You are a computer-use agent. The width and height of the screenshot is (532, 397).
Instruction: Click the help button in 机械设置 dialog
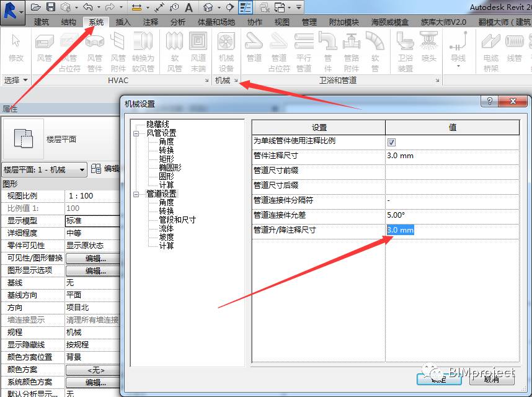coord(489,101)
